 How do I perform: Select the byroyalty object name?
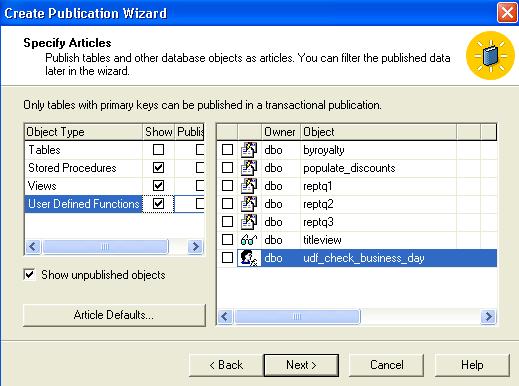[324, 150]
